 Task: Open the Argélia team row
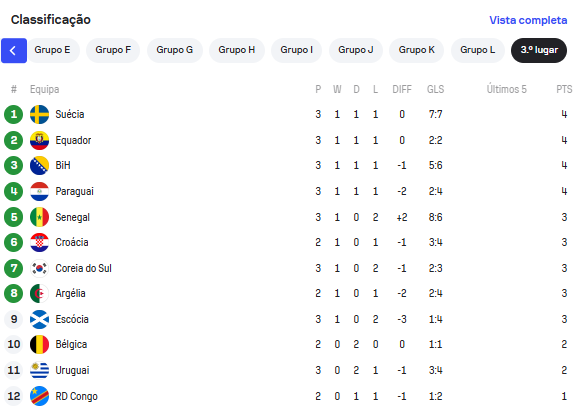click(x=289, y=293)
